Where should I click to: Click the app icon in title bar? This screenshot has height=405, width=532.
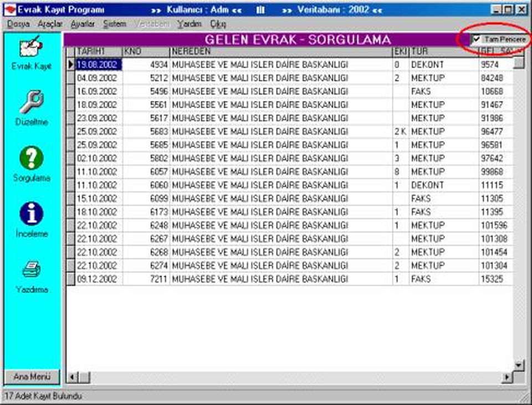pos(10,9)
